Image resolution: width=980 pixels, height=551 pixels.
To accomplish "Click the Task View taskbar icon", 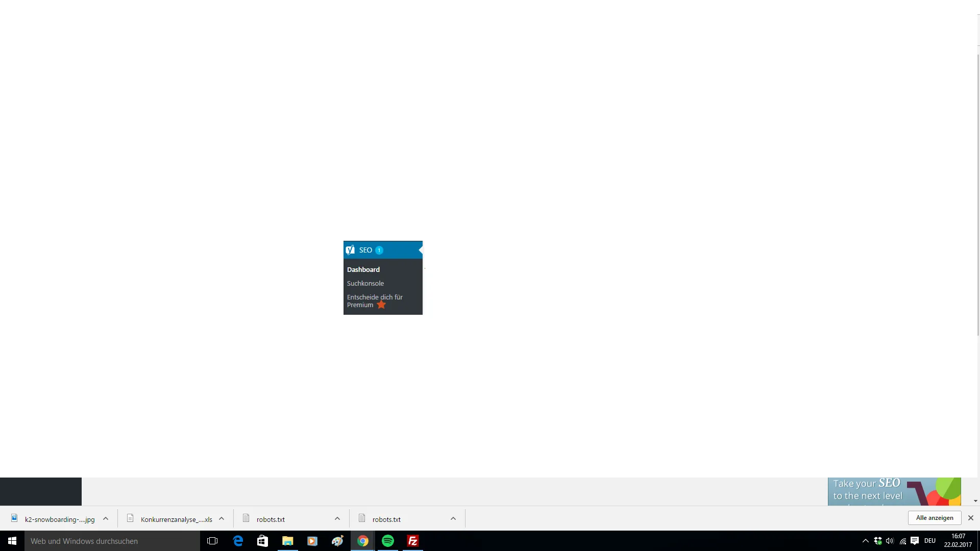I will [x=212, y=541].
